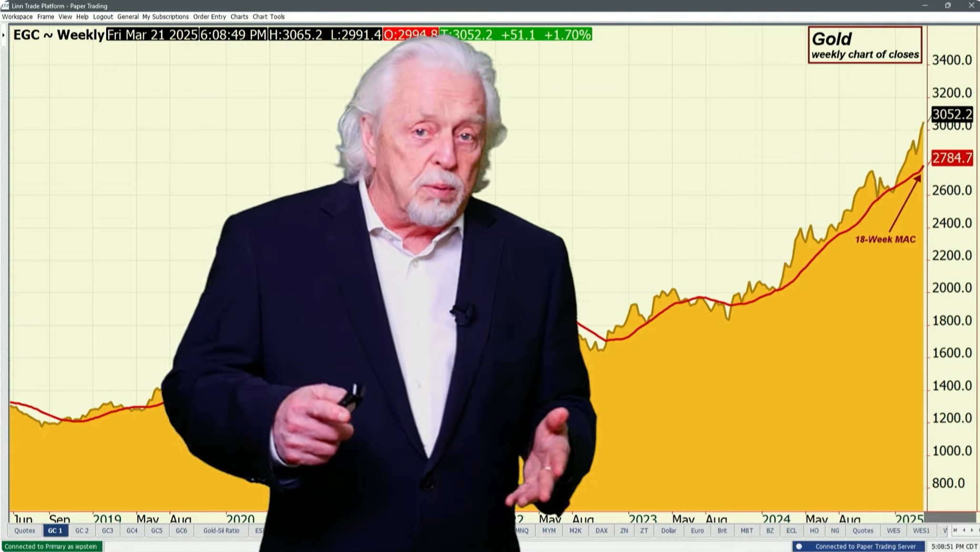
Task: Click the Linn Trade Platform title bar icon
Action: pyautogui.click(x=5, y=6)
